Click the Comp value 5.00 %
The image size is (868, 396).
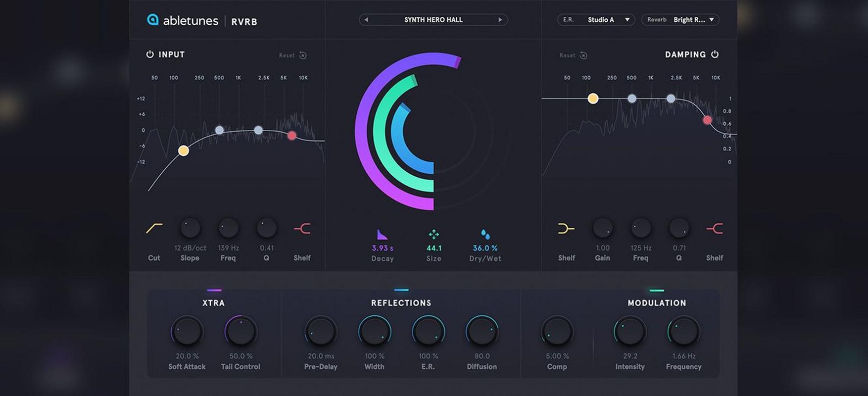pos(557,356)
